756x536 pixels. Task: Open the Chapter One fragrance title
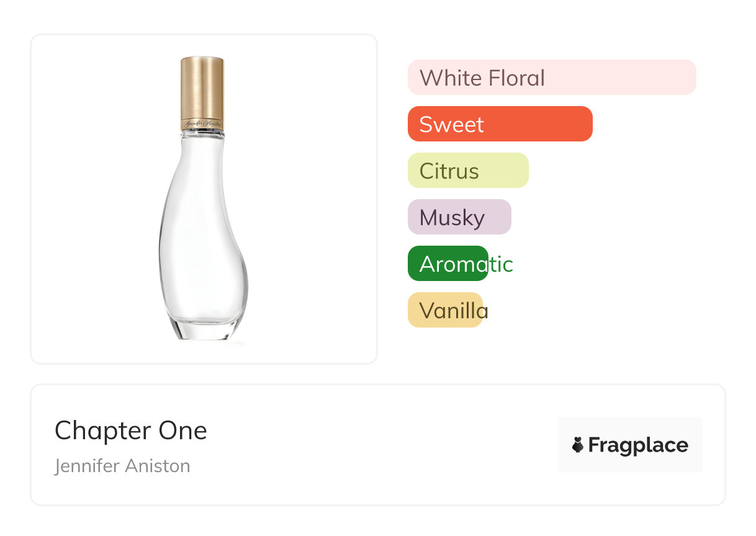pos(131,431)
